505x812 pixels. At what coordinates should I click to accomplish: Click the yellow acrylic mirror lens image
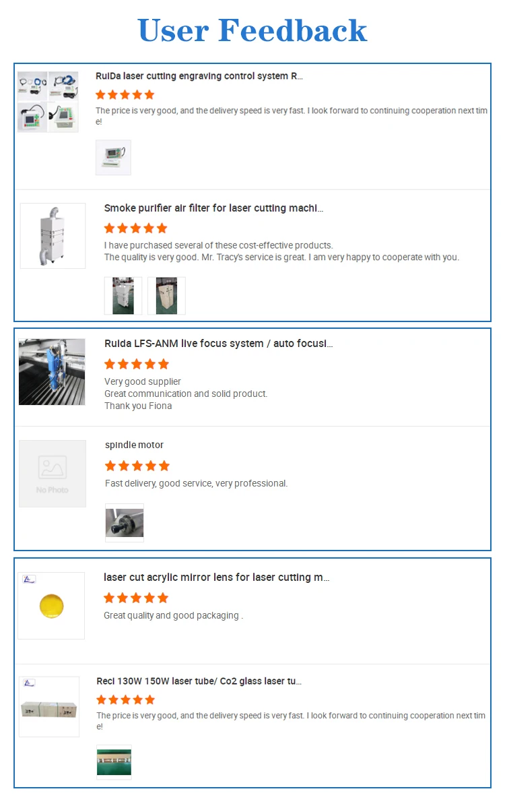tap(51, 606)
